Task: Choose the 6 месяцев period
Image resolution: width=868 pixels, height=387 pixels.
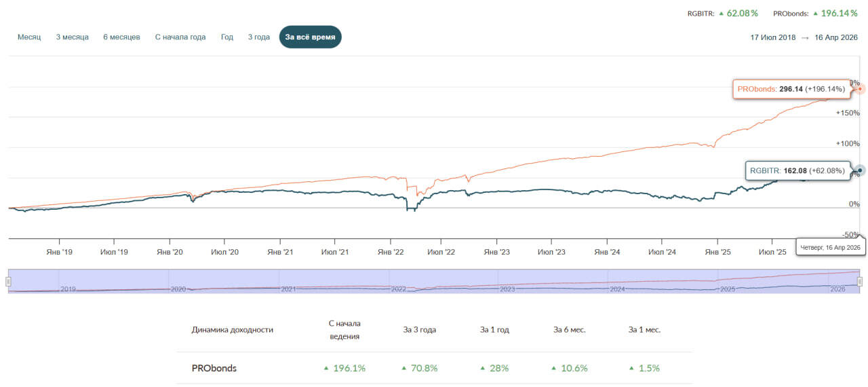Action: pyautogui.click(x=122, y=37)
